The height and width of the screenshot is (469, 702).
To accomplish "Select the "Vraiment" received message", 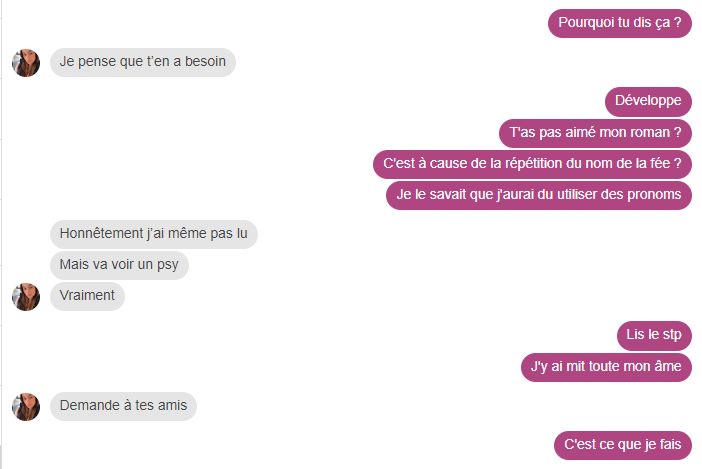I will (87, 296).
